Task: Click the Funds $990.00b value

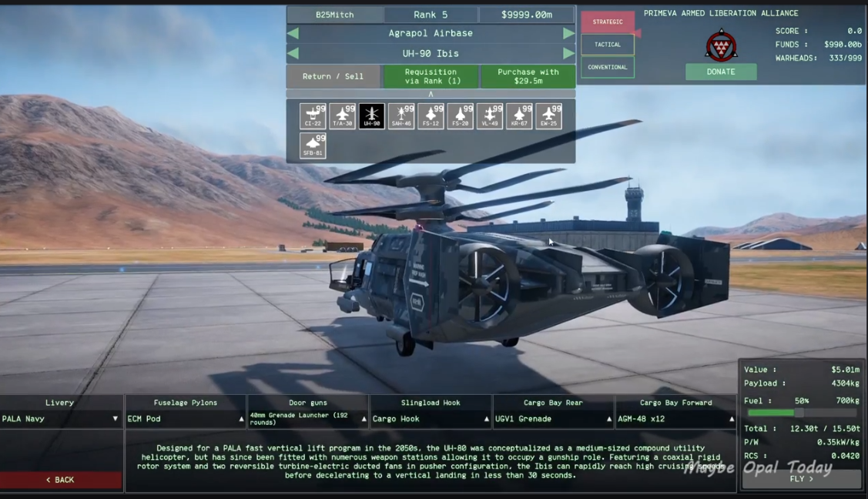Action: (843, 44)
